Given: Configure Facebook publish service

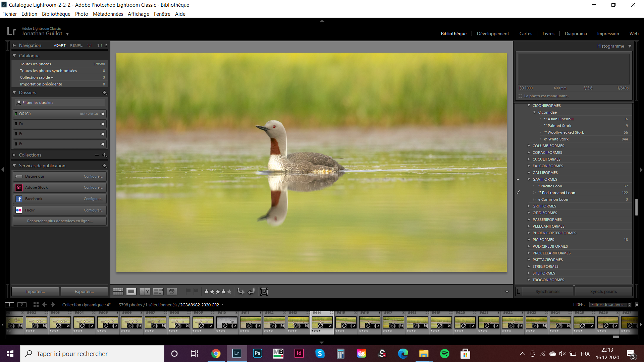Looking at the screenshot, I should (93, 199).
